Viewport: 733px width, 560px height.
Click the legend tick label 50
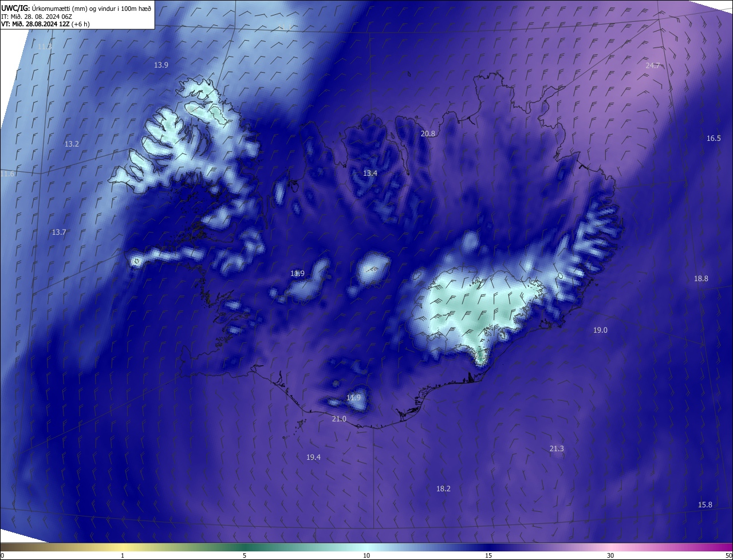click(x=728, y=556)
